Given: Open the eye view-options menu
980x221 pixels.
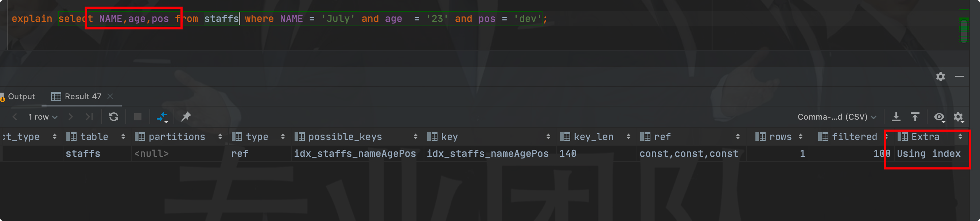Looking at the screenshot, I should [939, 117].
